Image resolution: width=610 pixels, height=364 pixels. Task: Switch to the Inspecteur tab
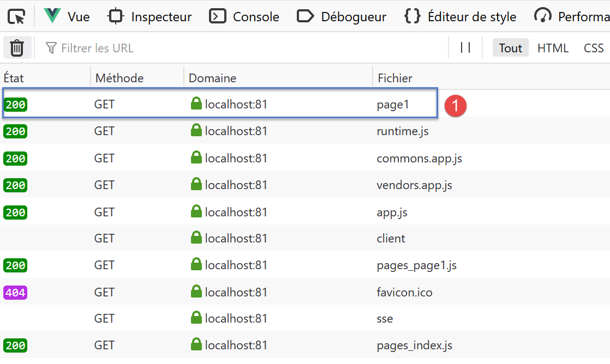click(x=150, y=16)
